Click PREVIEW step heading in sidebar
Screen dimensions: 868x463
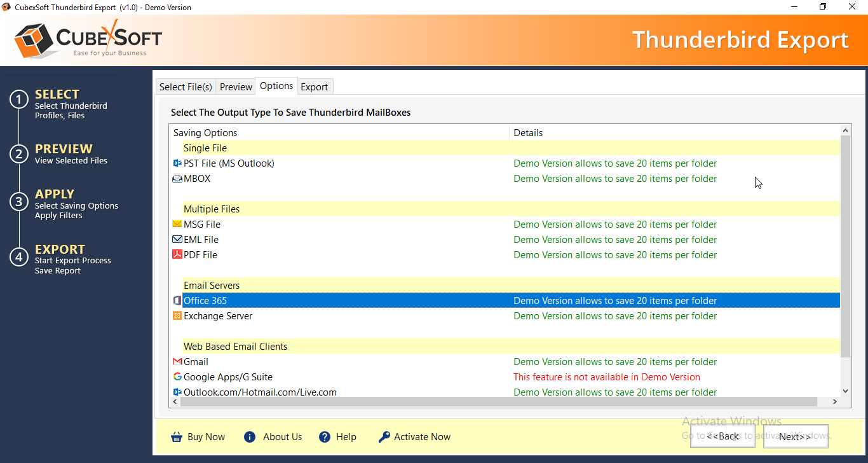64,149
